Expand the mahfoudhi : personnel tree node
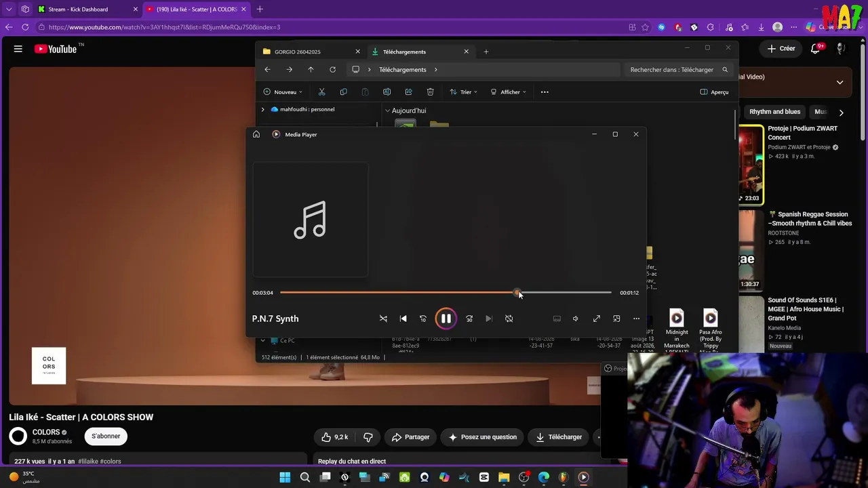Viewport: 868px width, 488px height. (x=263, y=109)
